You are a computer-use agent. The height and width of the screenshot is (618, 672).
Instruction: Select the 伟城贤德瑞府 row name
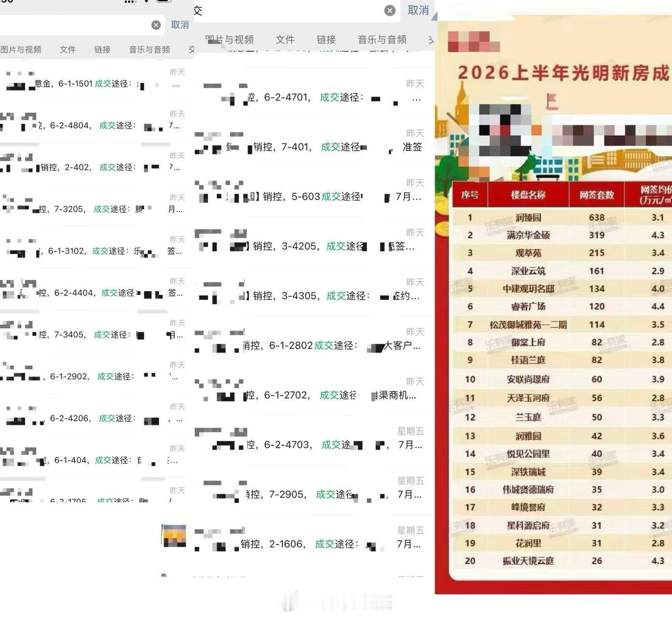(x=528, y=490)
